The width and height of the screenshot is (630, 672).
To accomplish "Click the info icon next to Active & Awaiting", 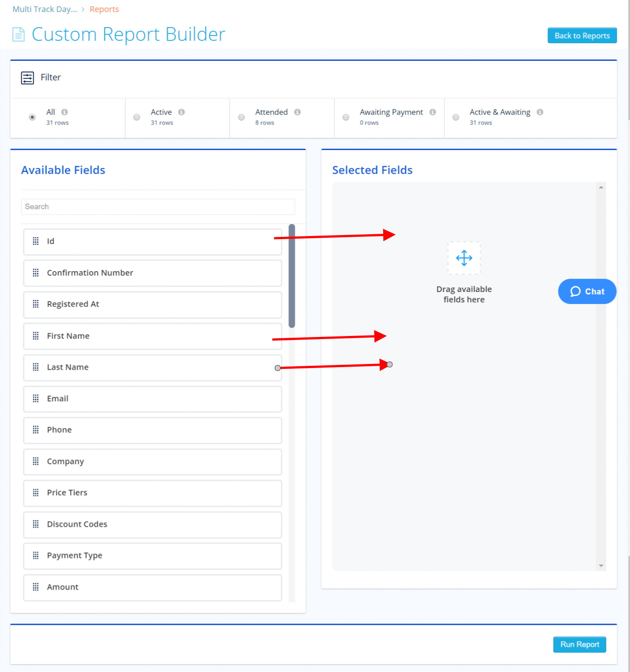I will 540,112.
